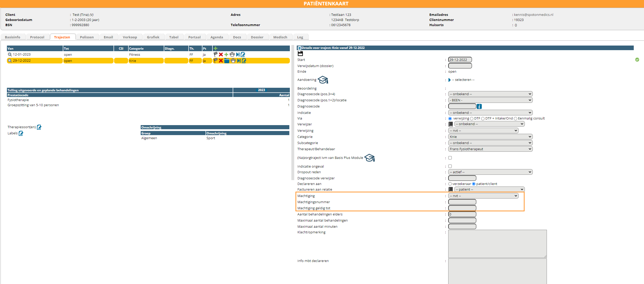The image size is (644, 284).
Task: Select verzekeraar for Declareren aan
Action: point(450,184)
